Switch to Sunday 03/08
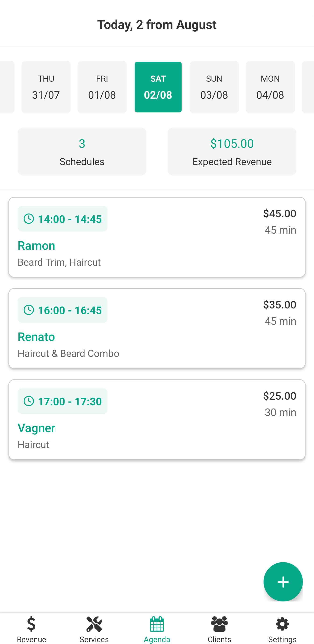 (x=214, y=87)
